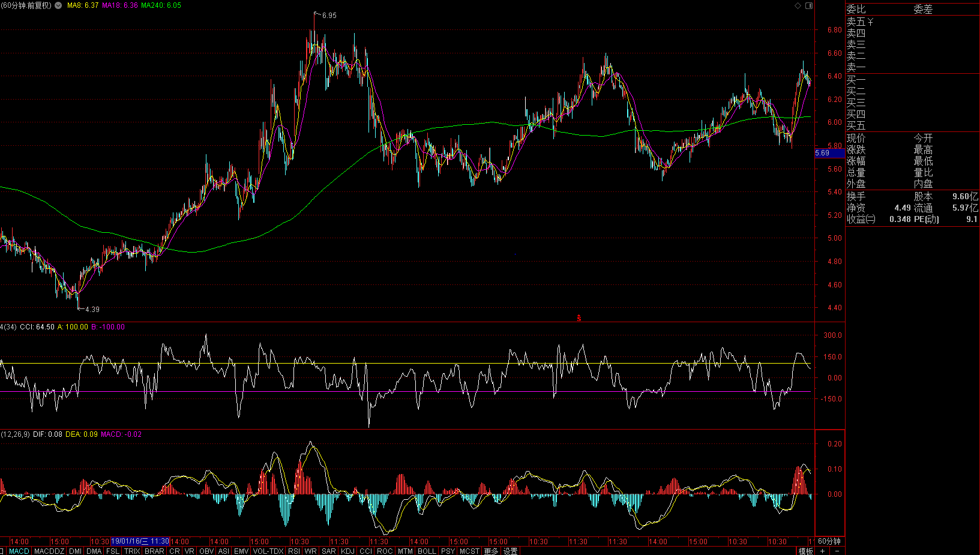Select the 卖五 ask row

912,22
